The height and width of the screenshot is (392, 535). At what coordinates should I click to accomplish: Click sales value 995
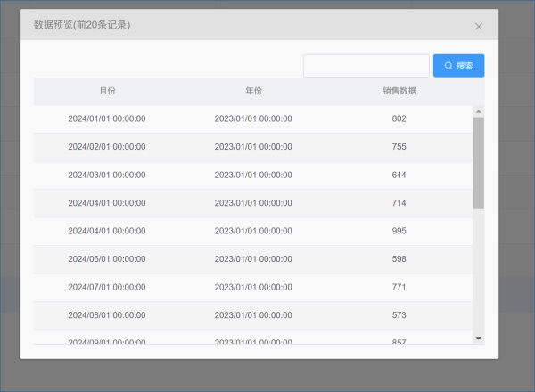tap(399, 231)
